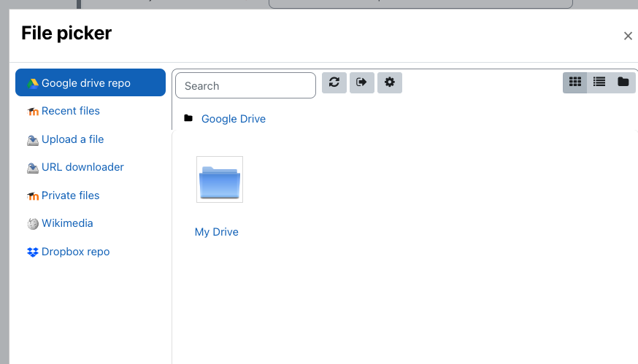Select the Dropbox repo repository
The width and height of the screenshot is (638, 364).
pos(75,252)
